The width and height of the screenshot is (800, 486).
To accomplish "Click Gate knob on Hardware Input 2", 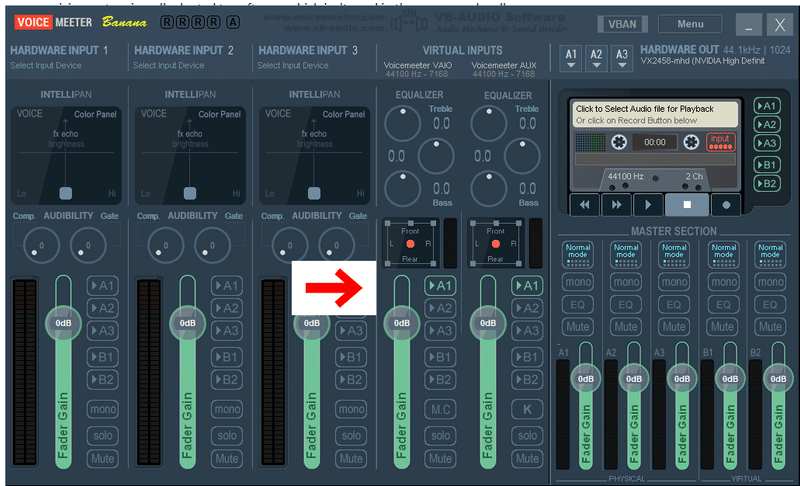I will click(x=212, y=245).
